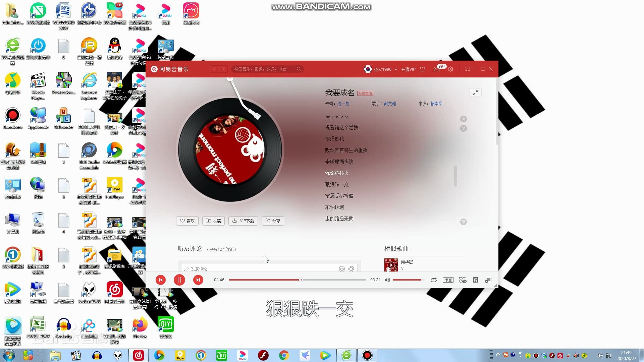Open 爱奇艺 desktop shortcut

(166, 327)
